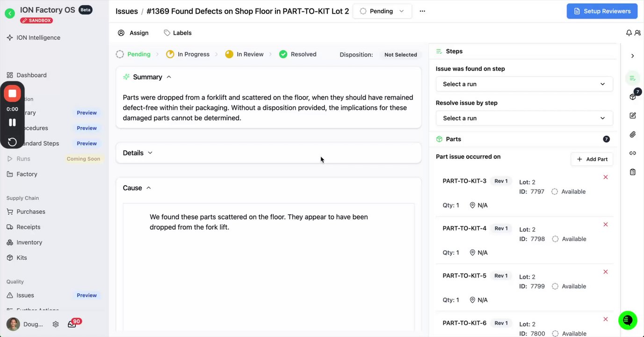Set issue status to In Progress
Screen dimensions: 644x337
click(x=188, y=54)
